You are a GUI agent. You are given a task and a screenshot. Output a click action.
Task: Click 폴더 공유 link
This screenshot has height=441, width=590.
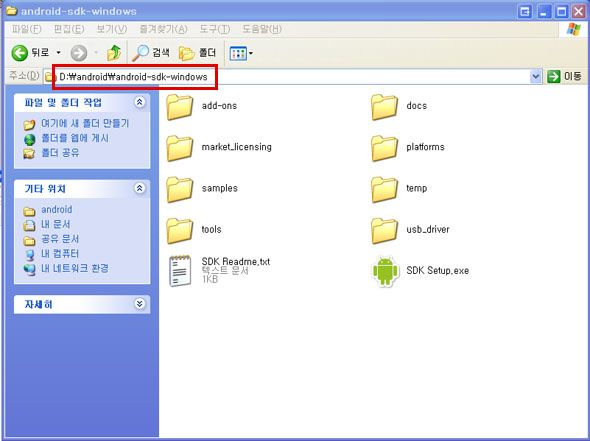tap(60, 152)
